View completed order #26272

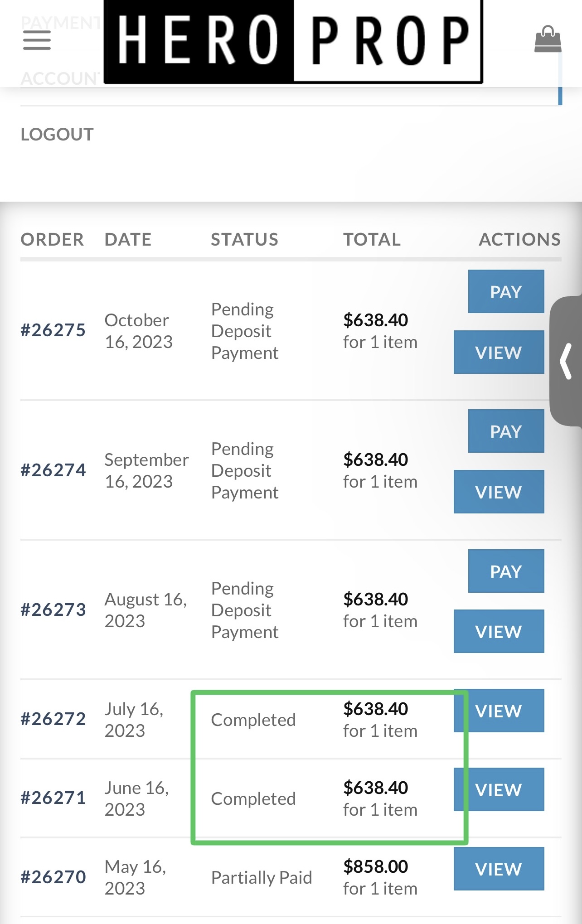click(499, 711)
